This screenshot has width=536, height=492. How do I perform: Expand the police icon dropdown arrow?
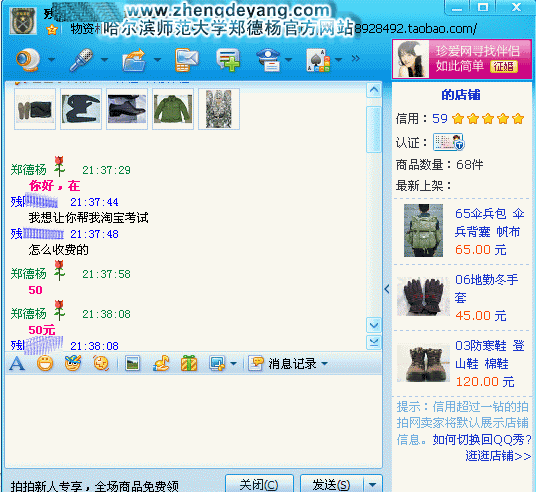289,60
